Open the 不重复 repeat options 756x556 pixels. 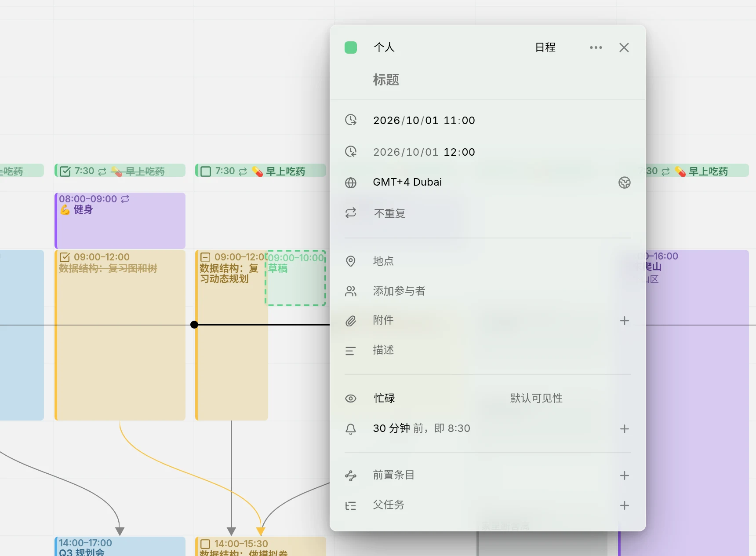[389, 214]
